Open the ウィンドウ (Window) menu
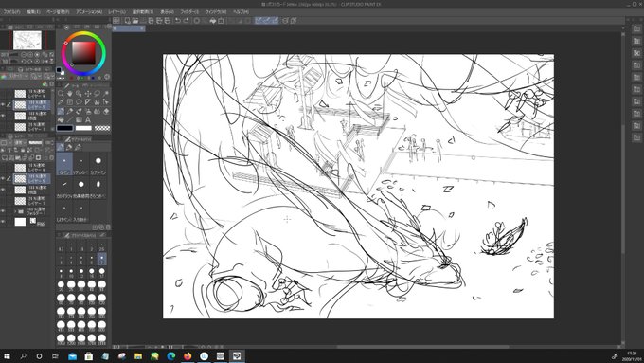Screen dimensions: 644x363 [216, 12]
